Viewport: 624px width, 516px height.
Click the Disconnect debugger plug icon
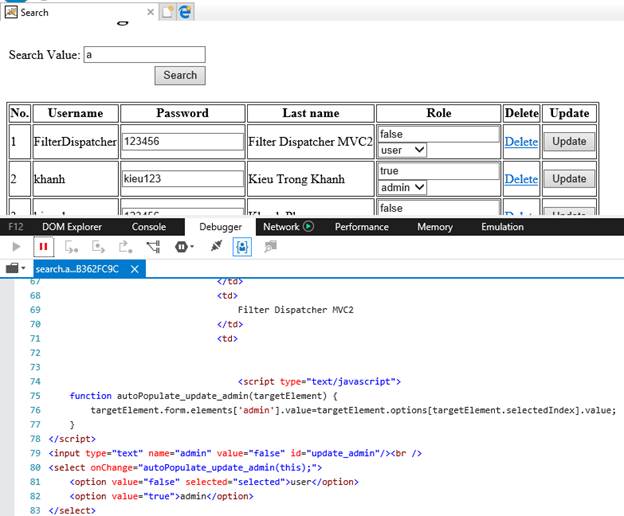coord(216,247)
